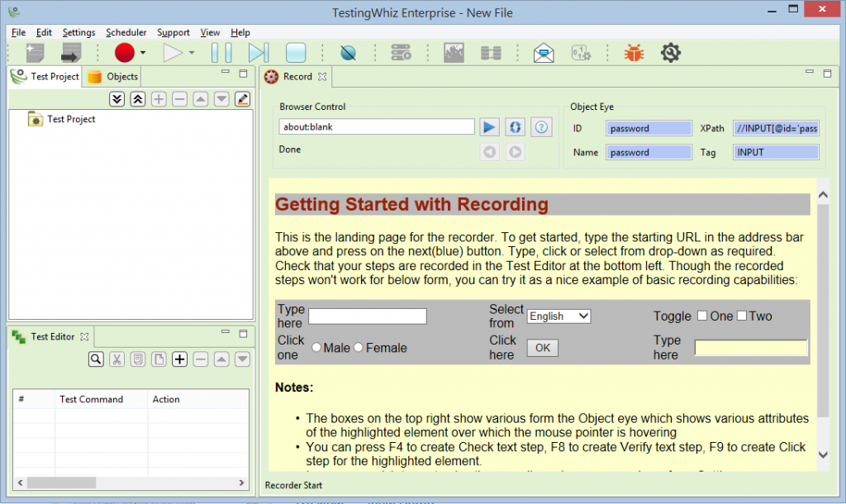Open the Scheduler menu
The height and width of the screenshot is (504, 846).
point(126,32)
